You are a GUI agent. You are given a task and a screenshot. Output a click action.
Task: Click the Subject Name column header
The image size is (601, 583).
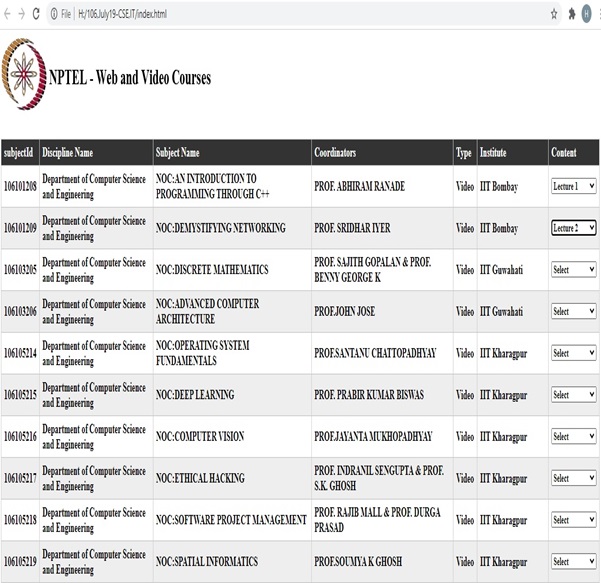(x=178, y=153)
